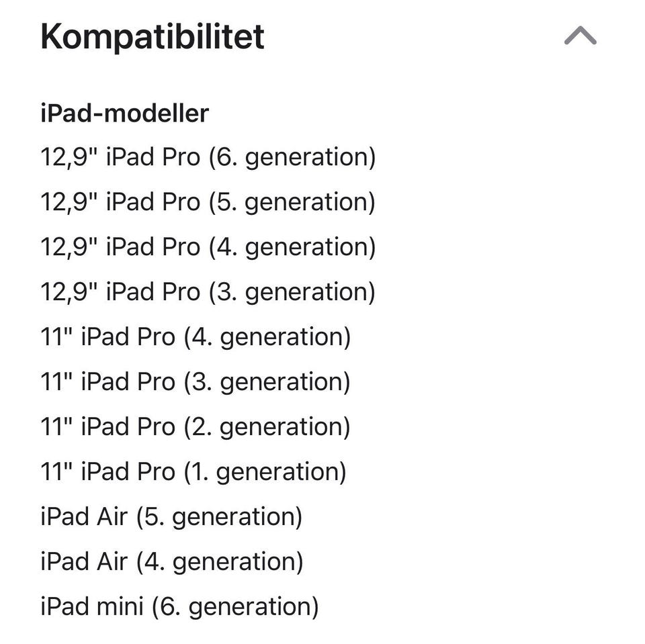The height and width of the screenshot is (644, 645).
Task: Click the upward chevron icon
Action: [x=580, y=36]
